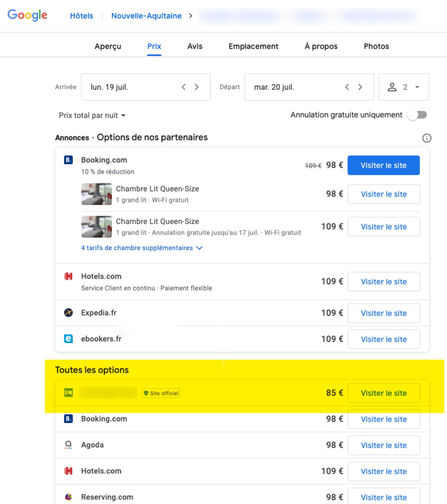
Task: Click 'Options de nos partenaires' heading
Action: pyautogui.click(x=152, y=137)
